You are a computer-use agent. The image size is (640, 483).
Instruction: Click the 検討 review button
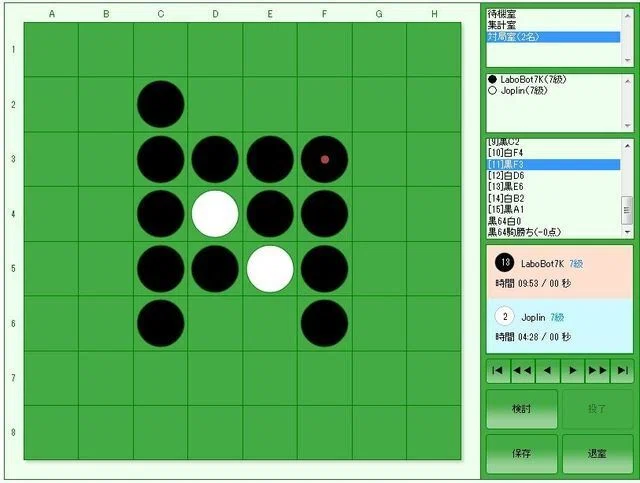[x=522, y=409]
